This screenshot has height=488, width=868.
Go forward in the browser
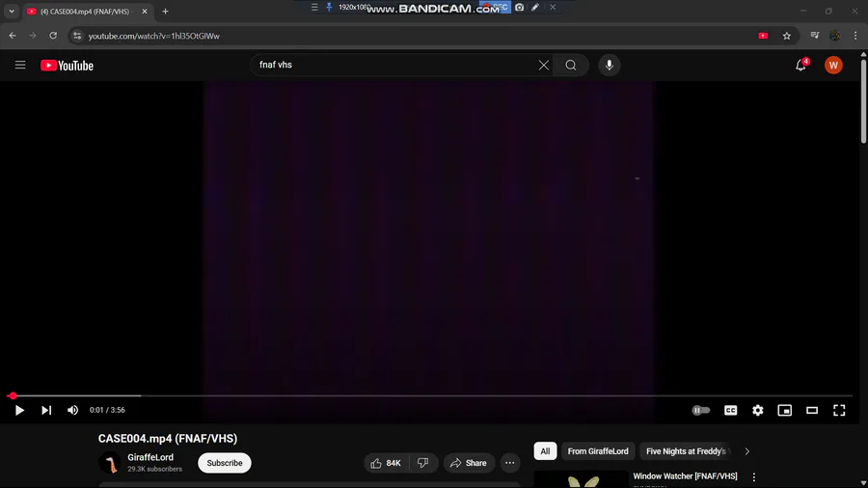[33, 36]
